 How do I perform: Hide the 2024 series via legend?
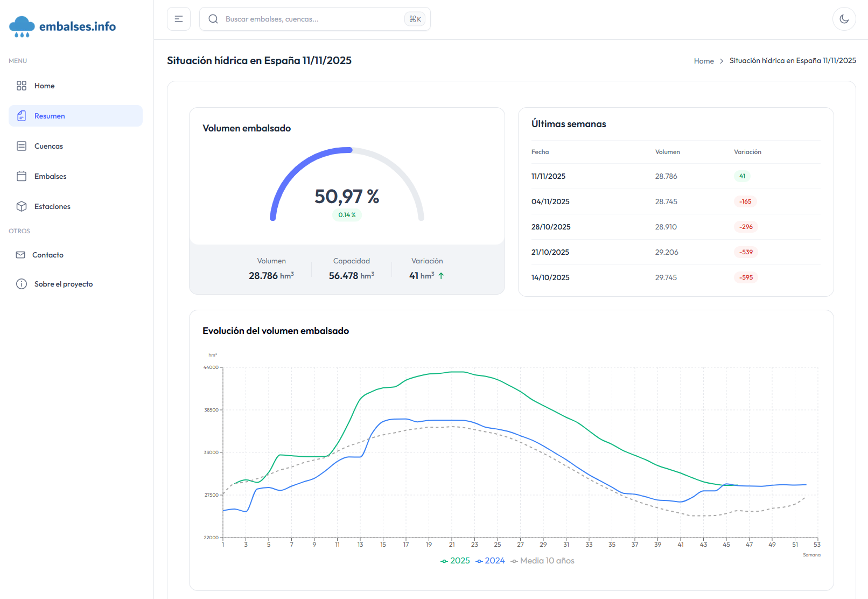[x=490, y=561]
